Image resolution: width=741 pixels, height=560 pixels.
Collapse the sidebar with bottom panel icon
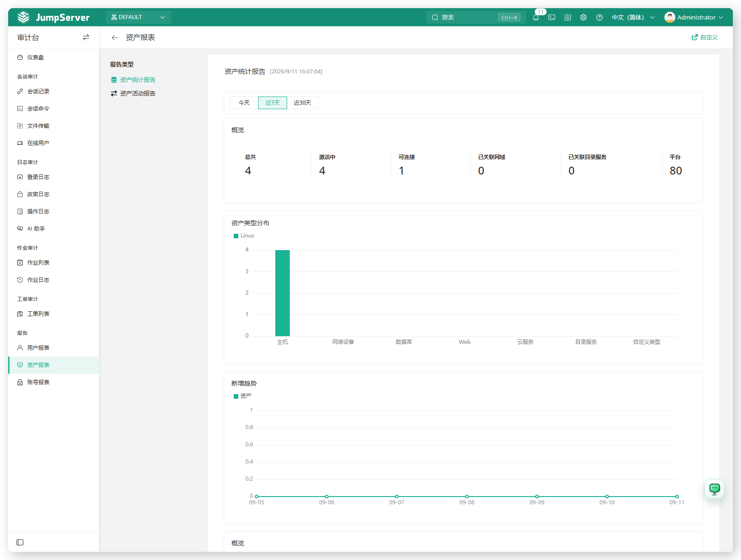pyautogui.click(x=20, y=542)
